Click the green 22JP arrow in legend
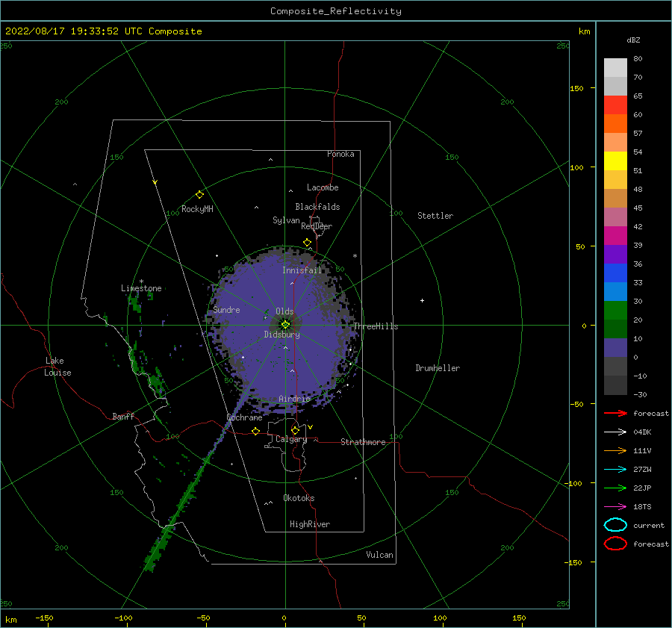This screenshot has width=672, height=628. tap(615, 488)
